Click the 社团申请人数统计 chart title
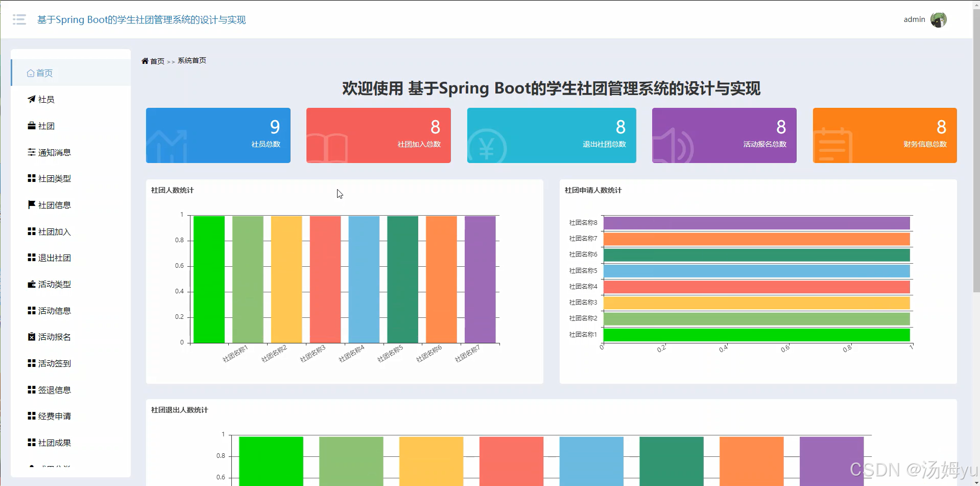 pyautogui.click(x=593, y=190)
